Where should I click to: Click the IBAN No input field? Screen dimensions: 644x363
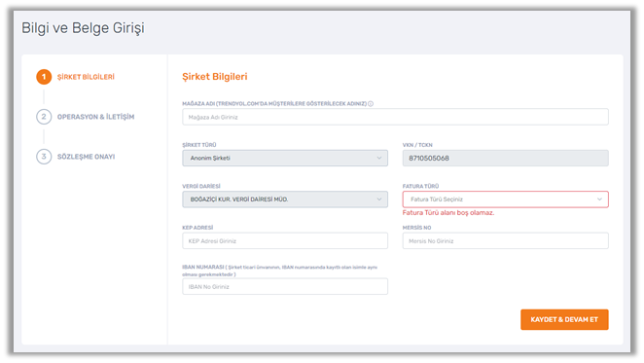[x=285, y=286]
